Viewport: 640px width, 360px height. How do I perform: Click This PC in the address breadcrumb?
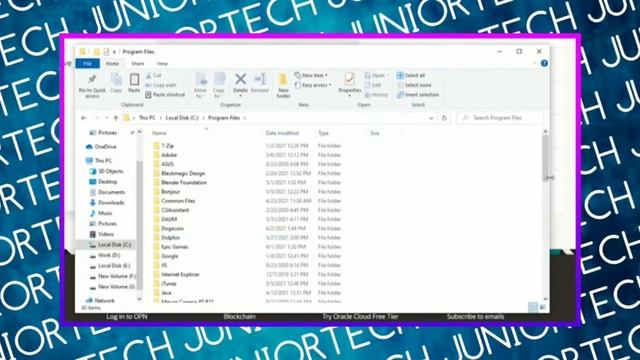pyautogui.click(x=147, y=118)
